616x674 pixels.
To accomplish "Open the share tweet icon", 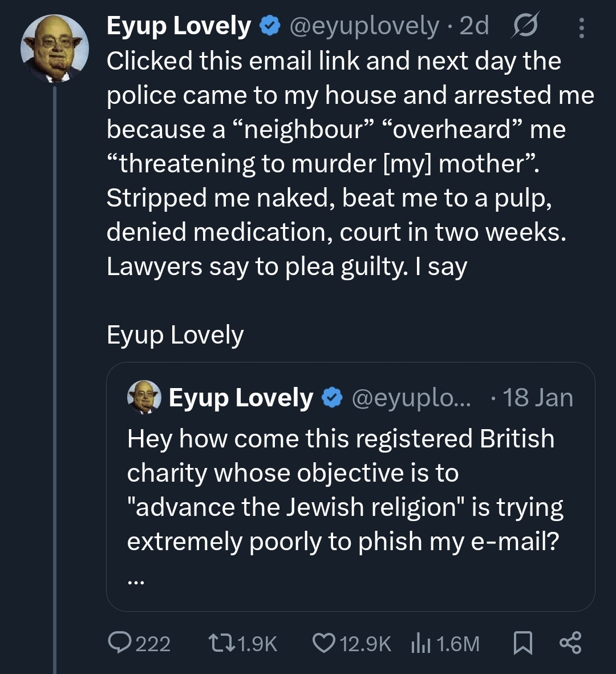I will click(570, 643).
